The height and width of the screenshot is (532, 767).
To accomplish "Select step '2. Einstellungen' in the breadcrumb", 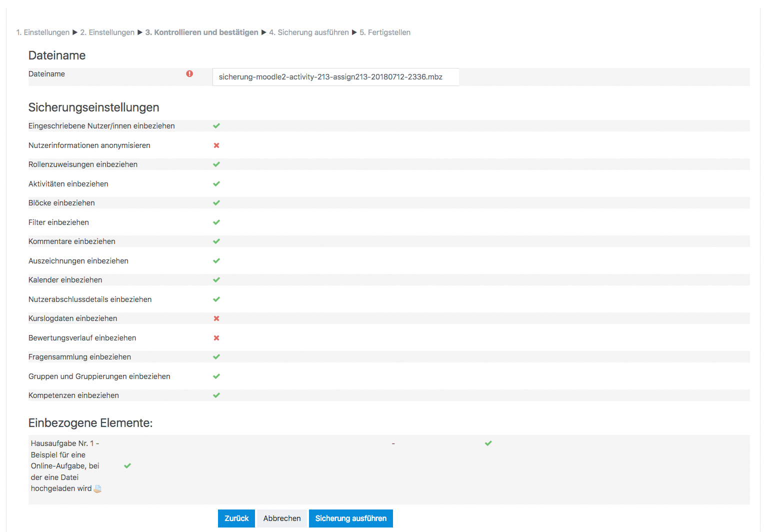I will pos(107,32).
